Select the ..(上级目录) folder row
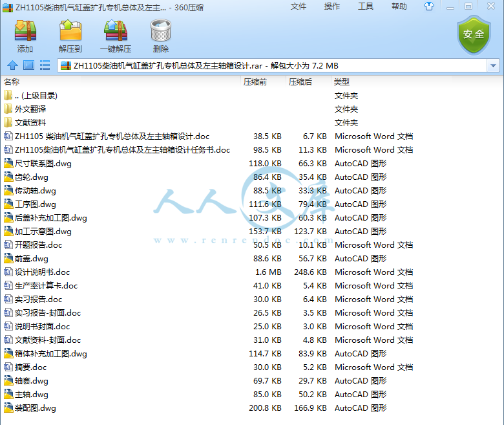Screen dimensions: 504x425 click(252, 96)
